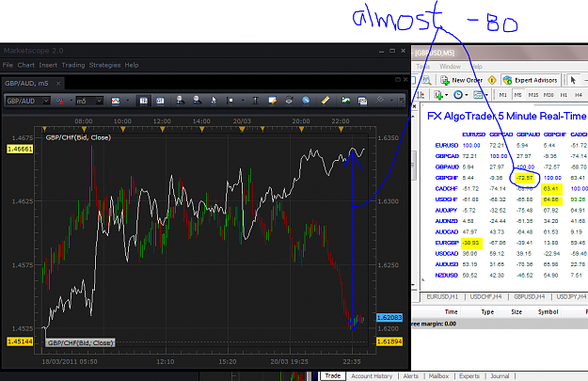Toggle Expert Advisors in MetaTrader toolbar
The width and height of the screenshot is (588, 381).
click(x=531, y=80)
